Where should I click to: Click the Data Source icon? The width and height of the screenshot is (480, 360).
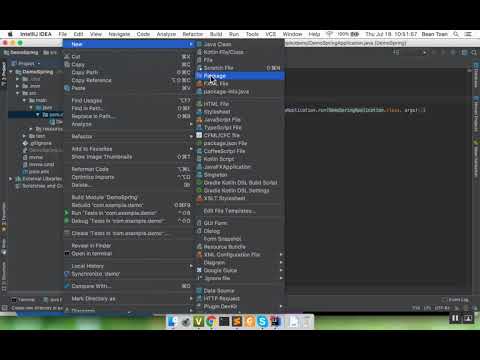pyautogui.click(x=199, y=291)
